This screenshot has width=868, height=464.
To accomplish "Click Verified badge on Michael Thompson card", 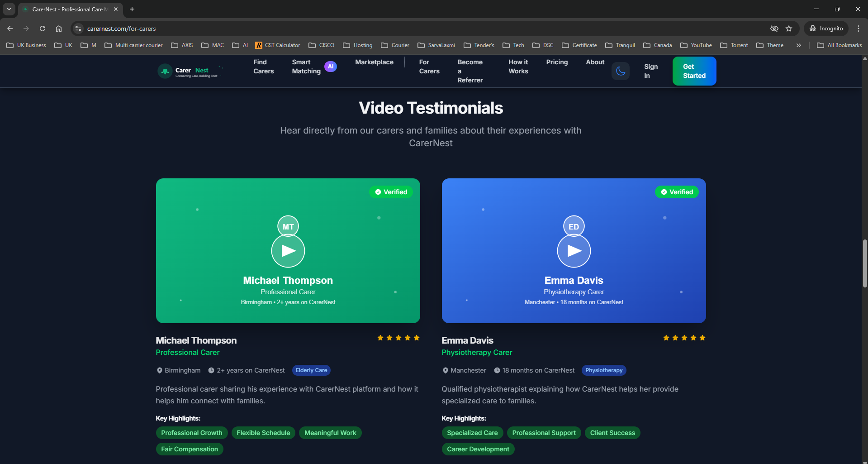I will 391,192.
